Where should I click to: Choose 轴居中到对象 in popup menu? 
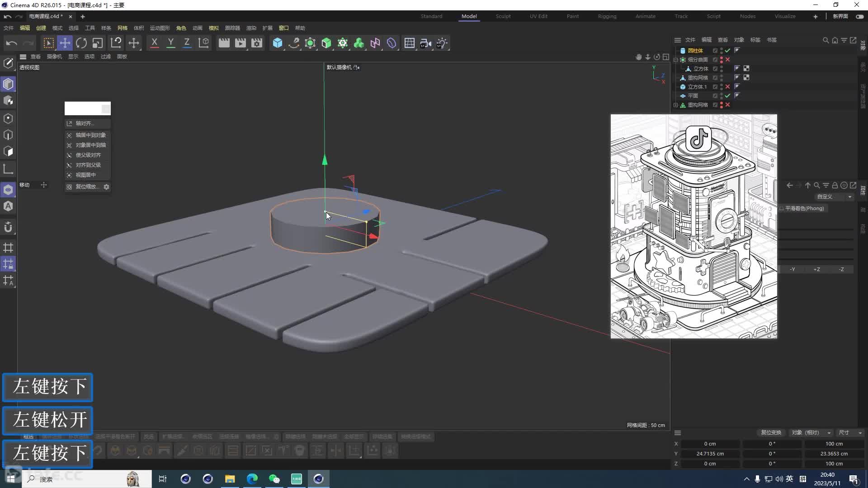[88, 135]
